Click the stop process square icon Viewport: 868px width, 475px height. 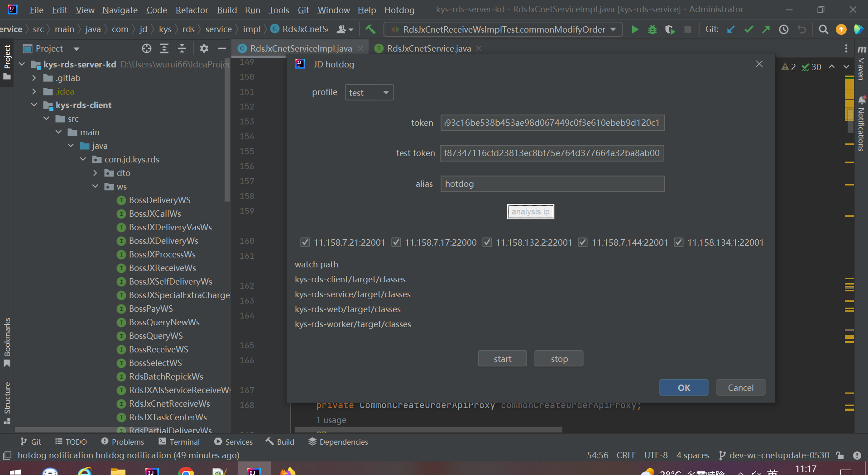click(x=687, y=29)
